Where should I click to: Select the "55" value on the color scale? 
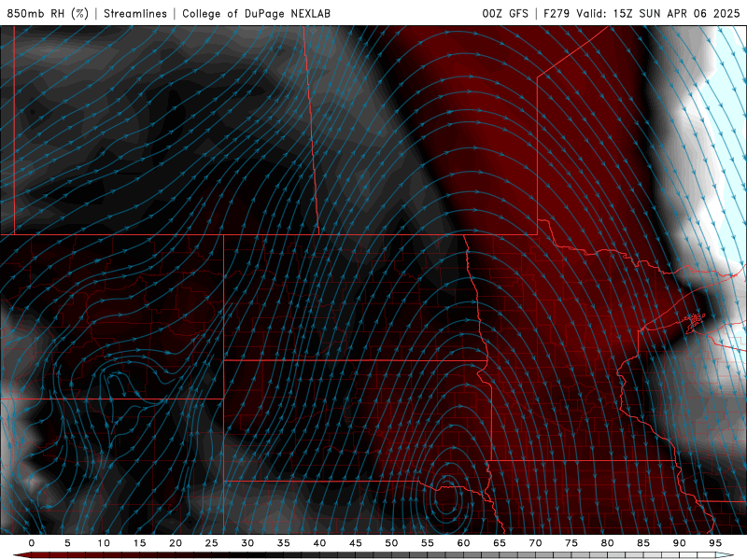pos(428,543)
